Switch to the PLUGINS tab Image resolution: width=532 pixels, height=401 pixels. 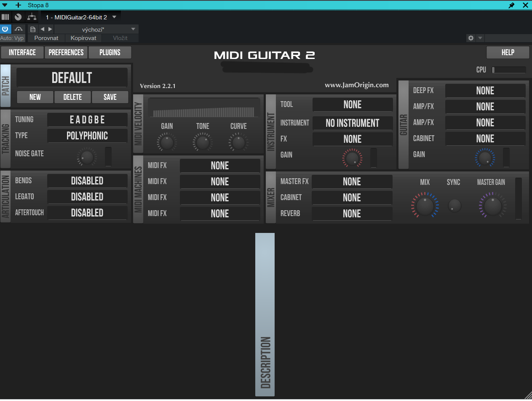pos(110,52)
